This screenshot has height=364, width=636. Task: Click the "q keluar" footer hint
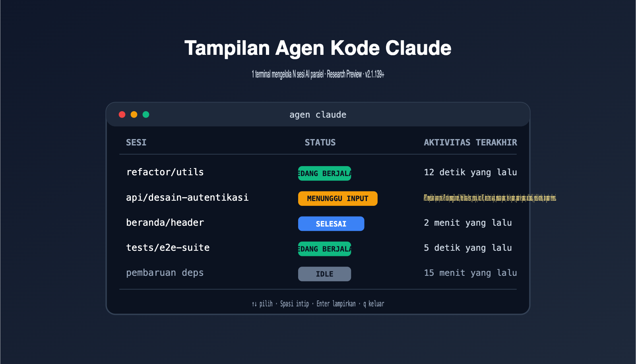click(374, 304)
